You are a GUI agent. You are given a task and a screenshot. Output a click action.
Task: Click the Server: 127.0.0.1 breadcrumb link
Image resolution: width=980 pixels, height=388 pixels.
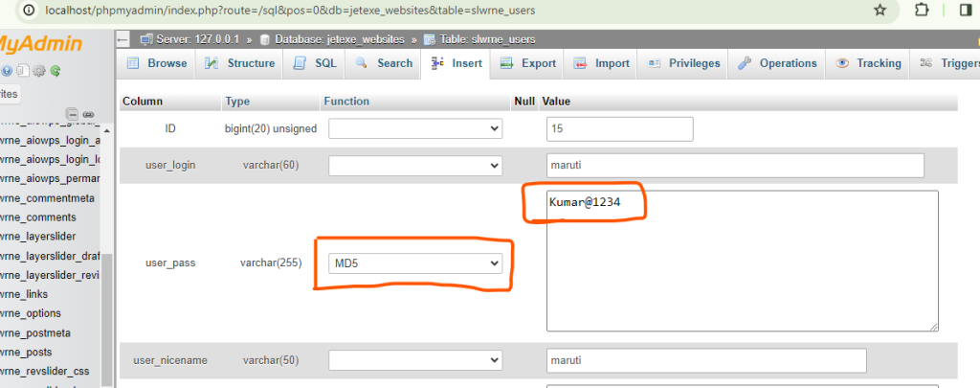point(197,39)
